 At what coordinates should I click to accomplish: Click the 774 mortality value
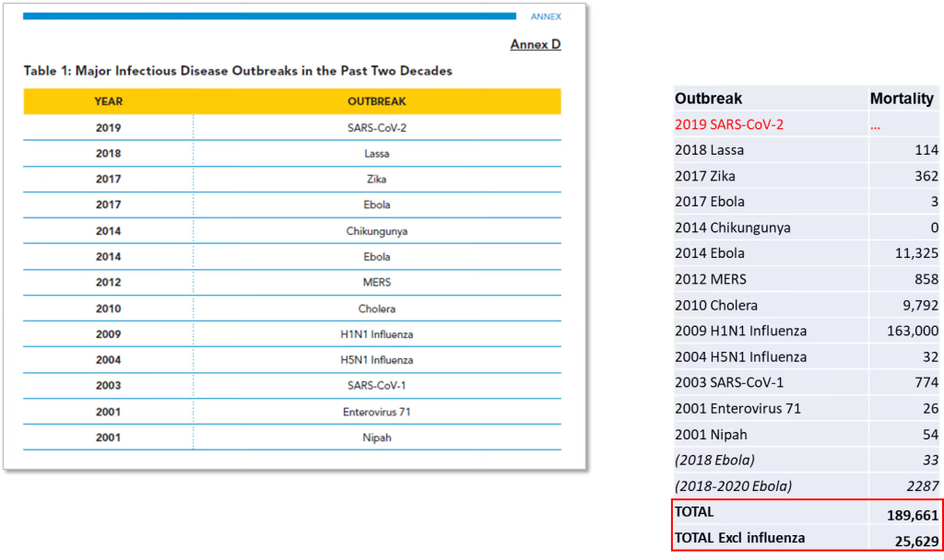tap(926, 382)
